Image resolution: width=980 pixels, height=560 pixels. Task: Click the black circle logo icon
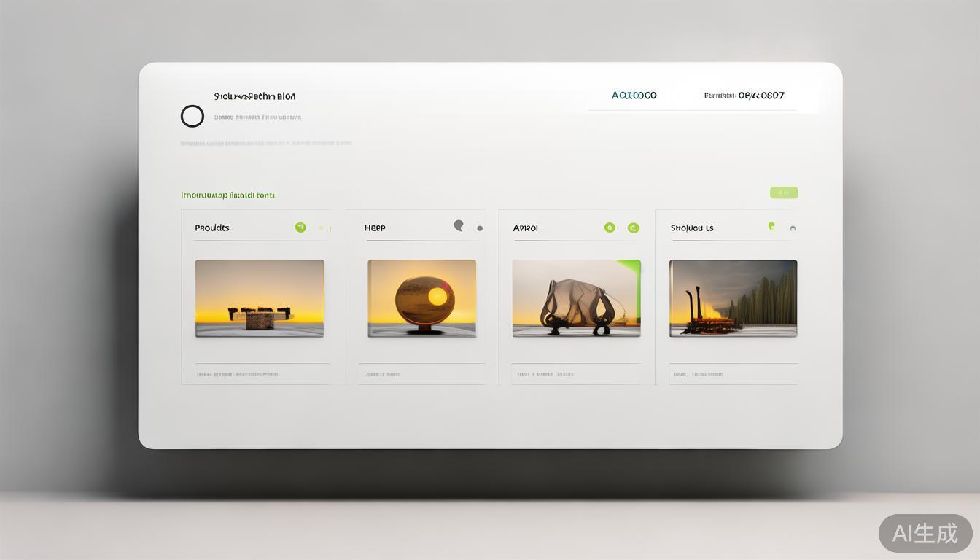pos(192,116)
